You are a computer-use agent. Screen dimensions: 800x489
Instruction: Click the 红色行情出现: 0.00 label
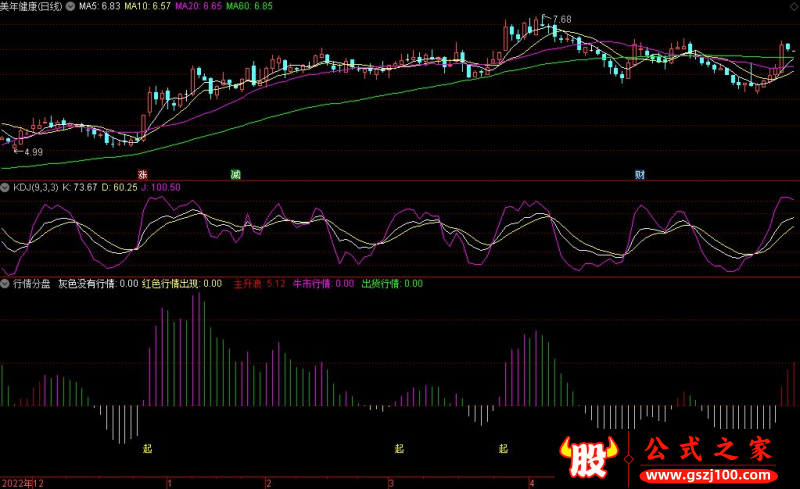(182, 284)
